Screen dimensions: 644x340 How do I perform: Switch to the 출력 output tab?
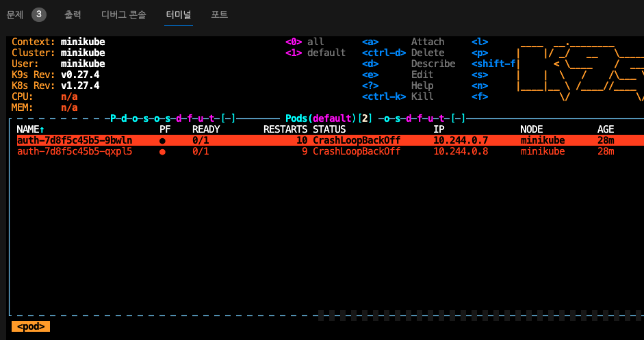73,15
